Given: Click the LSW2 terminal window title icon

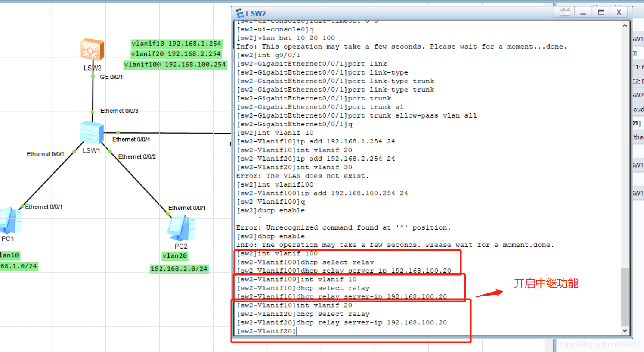Looking at the screenshot, I should tap(239, 13).
